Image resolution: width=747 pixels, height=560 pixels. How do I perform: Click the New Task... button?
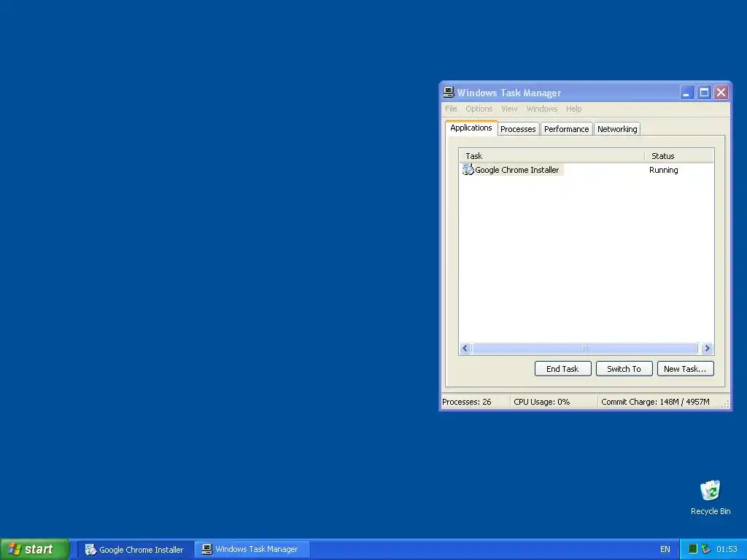pos(685,368)
